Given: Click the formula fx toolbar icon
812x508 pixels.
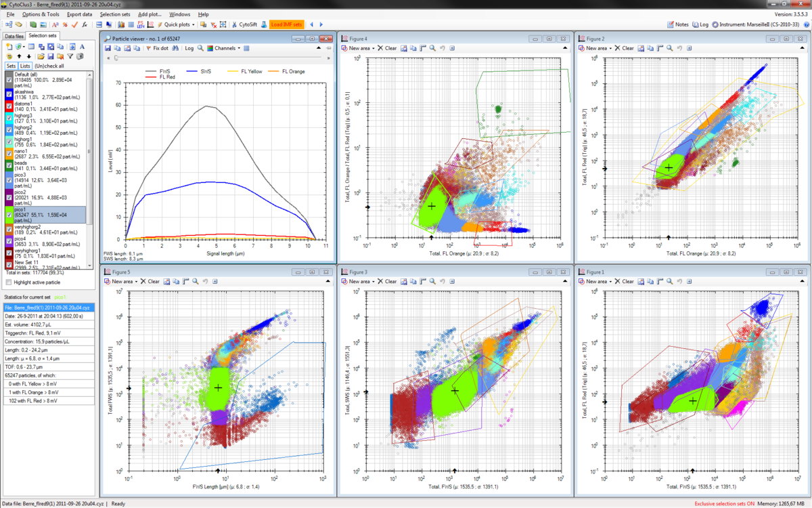Looking at the screenshot, I should coord(83,24).
